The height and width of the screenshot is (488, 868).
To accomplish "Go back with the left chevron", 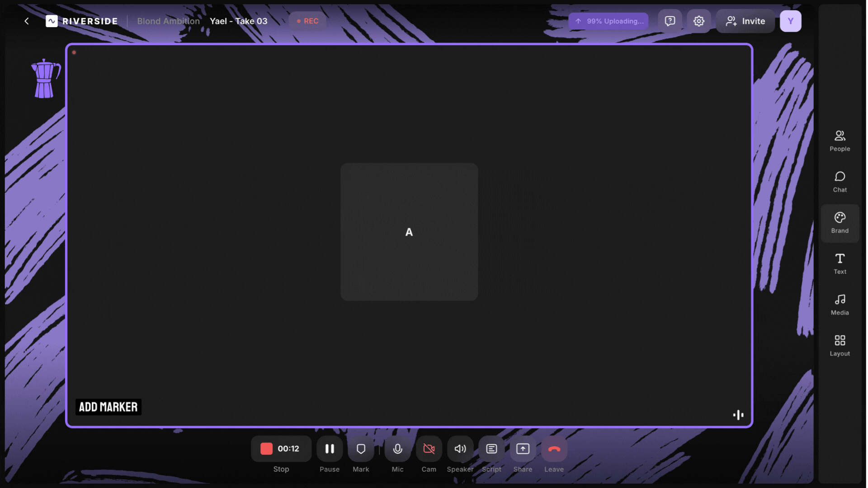I will [27, 21].
